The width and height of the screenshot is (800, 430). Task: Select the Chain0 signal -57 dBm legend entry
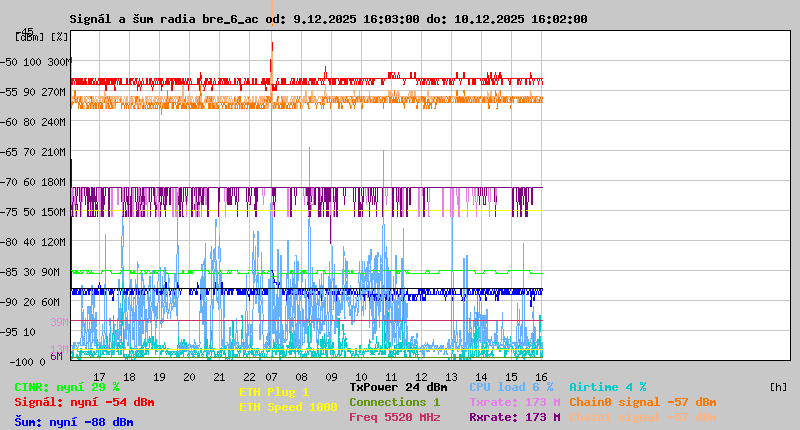pyautogui.click(x=642, y=402)
